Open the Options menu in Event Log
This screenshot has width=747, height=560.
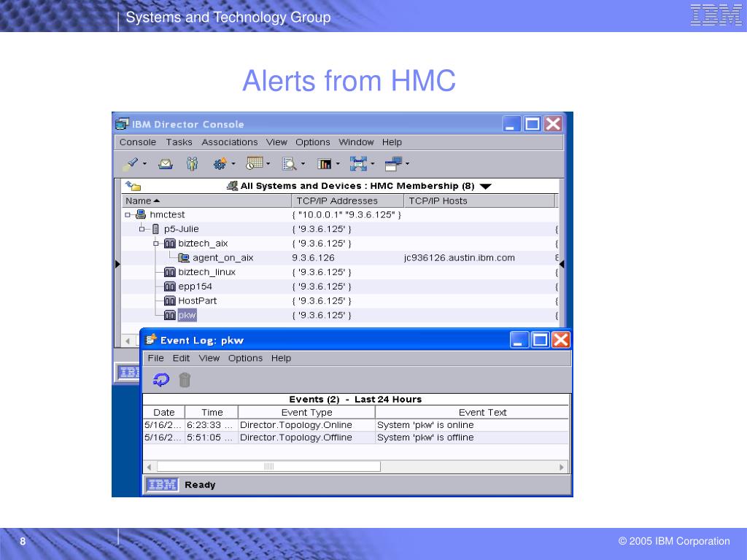click(245, 358)
